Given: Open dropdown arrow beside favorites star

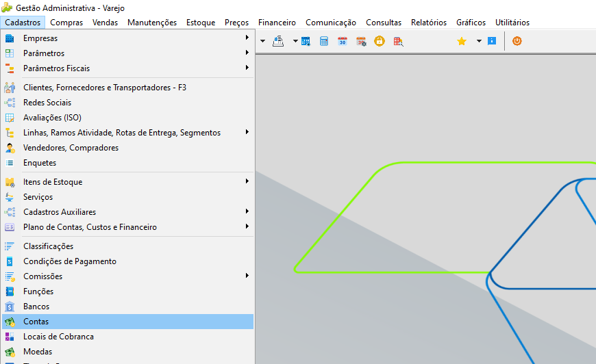Looking at the screenshot, I should point(479,41).
